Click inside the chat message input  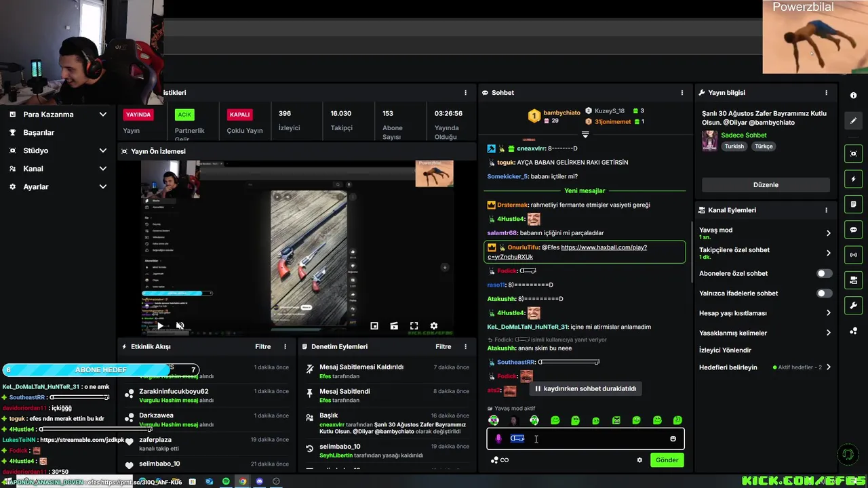[585, 439]
